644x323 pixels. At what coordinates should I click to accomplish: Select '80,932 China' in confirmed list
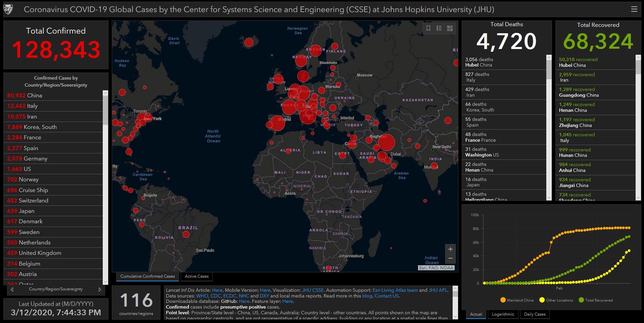53,95
